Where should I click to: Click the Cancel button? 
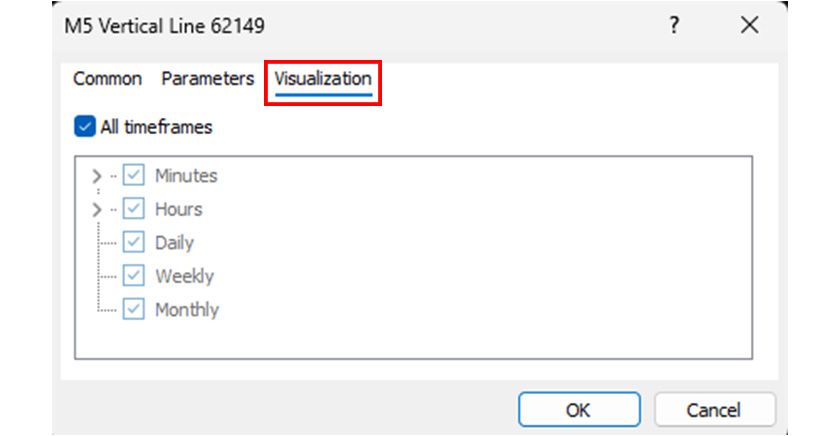(714, 410)
